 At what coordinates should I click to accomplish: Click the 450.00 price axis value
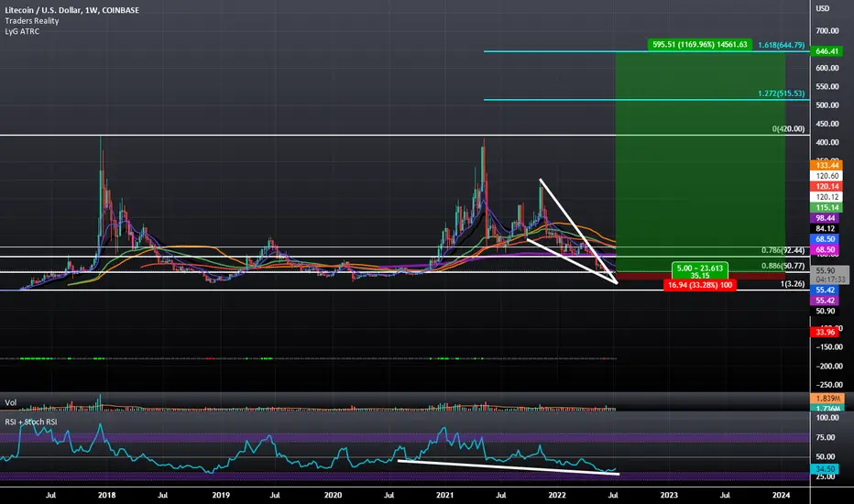click(827, 124)
